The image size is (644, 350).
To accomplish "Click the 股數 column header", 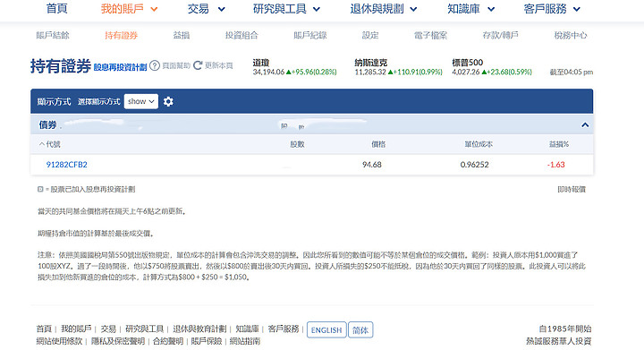I will (297, 144).
